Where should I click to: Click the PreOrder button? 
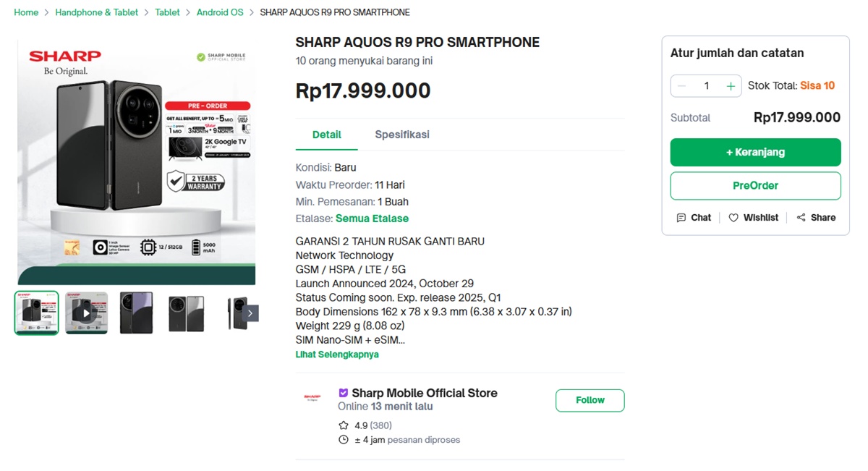pos(755,185)
